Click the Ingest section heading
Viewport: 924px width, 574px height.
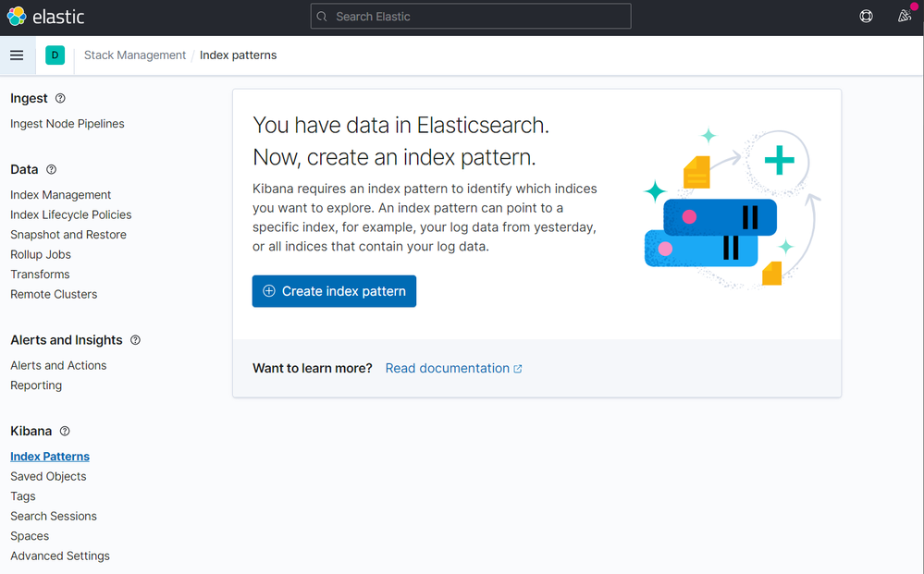point(29,98)
